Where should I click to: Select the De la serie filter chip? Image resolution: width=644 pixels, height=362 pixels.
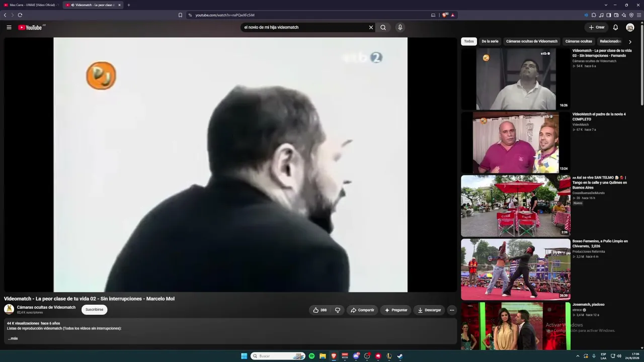490,41
